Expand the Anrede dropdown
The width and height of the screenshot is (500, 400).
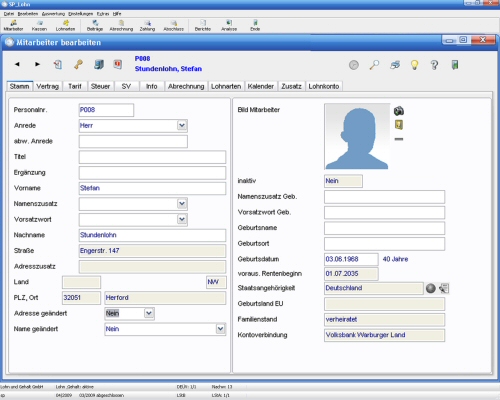tap(182, 126)
